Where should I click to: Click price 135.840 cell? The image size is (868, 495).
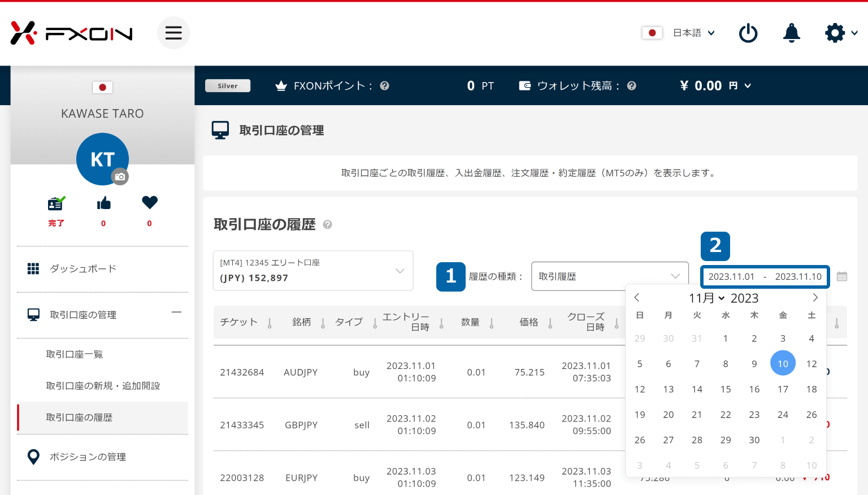tap(527, 425)
